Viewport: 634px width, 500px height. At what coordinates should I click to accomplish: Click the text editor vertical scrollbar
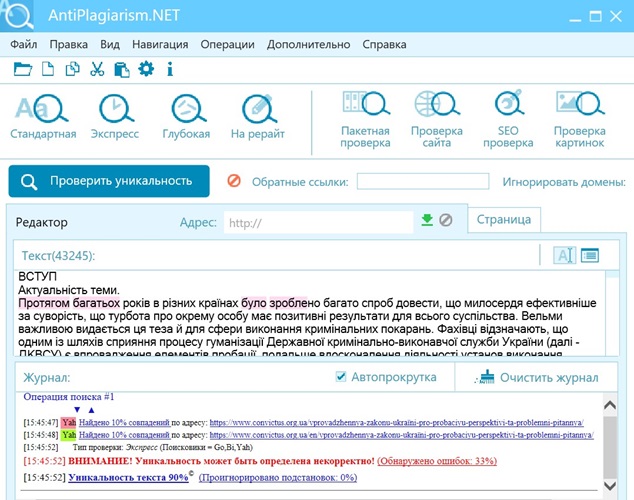tap(612, 313)
